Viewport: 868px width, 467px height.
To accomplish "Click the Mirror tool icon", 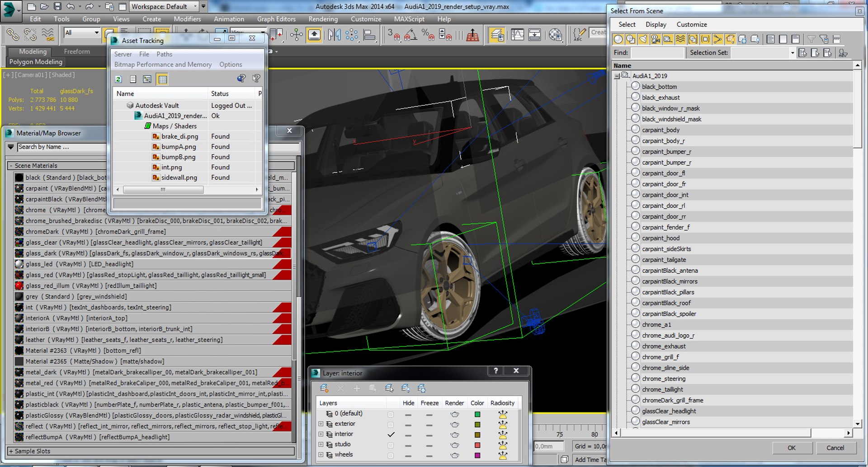I will pyautogui.click(x=334, y=35).
